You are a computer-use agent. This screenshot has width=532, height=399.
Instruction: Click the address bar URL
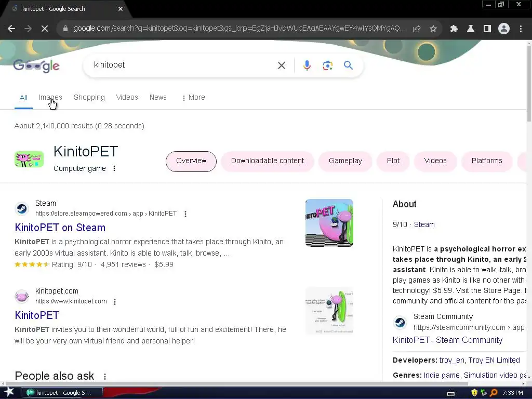pos(239,29)
